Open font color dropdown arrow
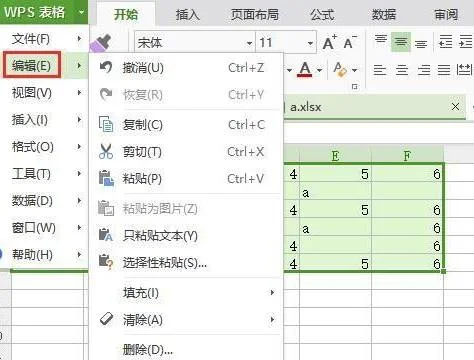The height and width of the screenshot is (360, 474). [x=319, y=70]
